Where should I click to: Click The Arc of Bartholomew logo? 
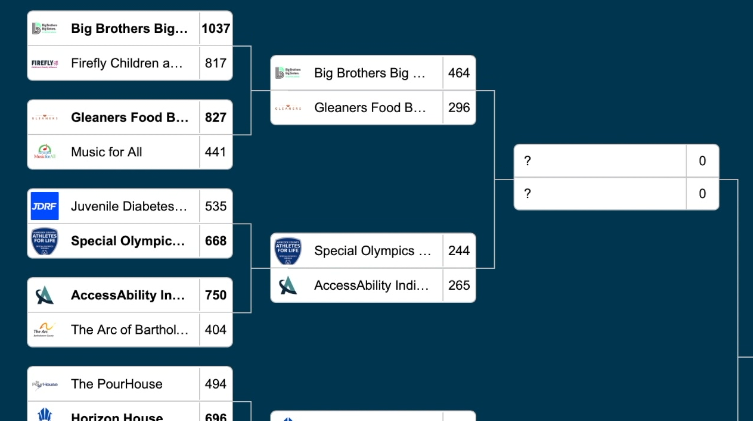45,330
